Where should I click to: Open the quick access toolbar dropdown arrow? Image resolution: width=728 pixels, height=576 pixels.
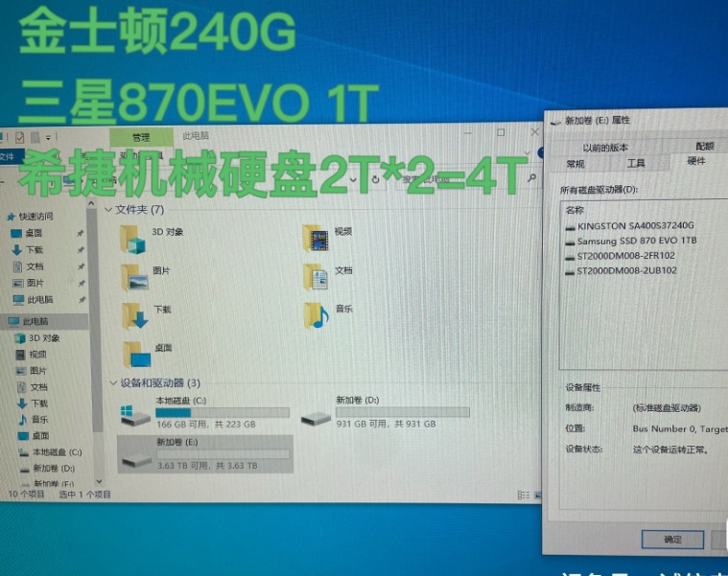pyautogui.click(x=48, y=138)
